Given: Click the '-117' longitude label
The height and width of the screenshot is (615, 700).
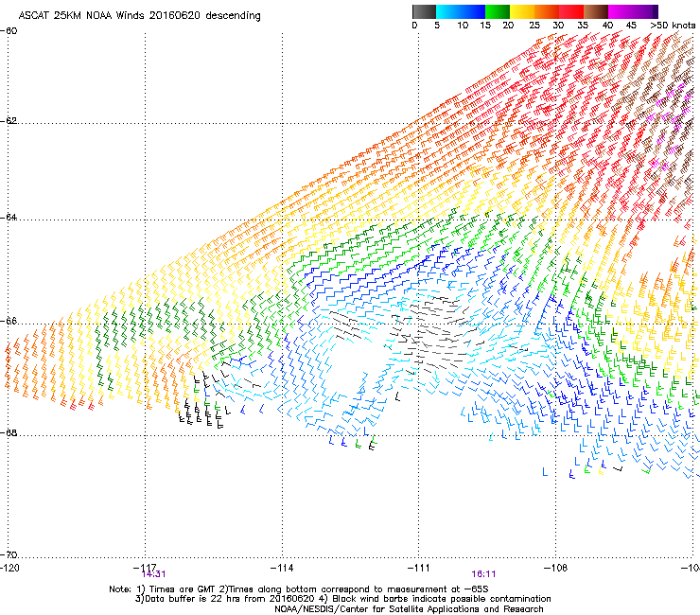Looking at the screenshot, I should [145, 568].
